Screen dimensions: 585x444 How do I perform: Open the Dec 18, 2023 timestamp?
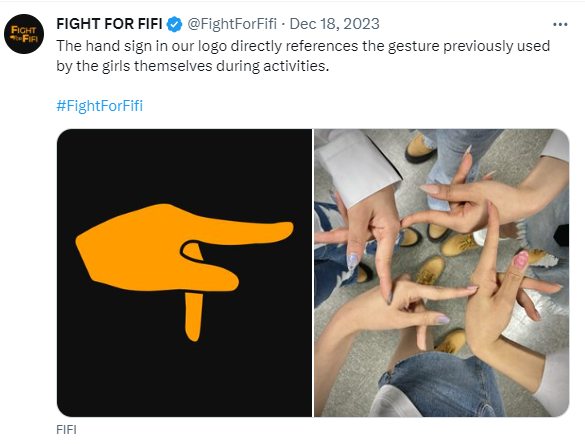pos(334,24)
